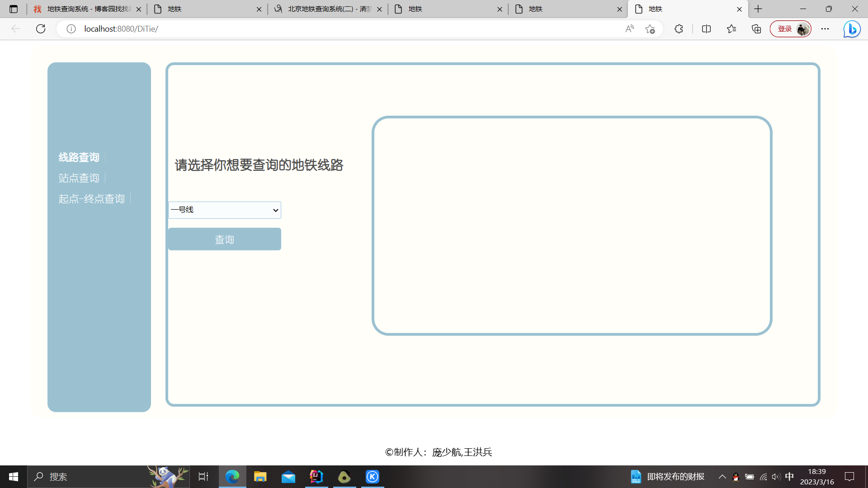Open Collections icon in toolbar
The image size is (868, 488).
(x=756, y=29)
